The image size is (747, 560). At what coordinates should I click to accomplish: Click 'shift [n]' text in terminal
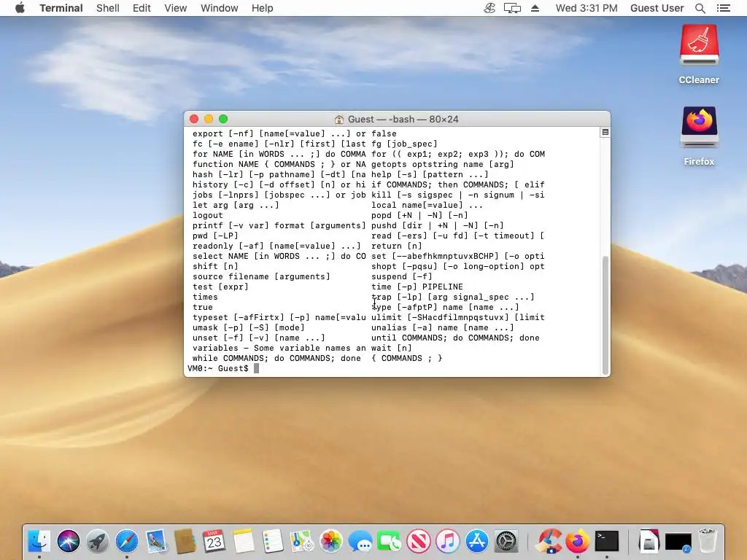[215, 266]
